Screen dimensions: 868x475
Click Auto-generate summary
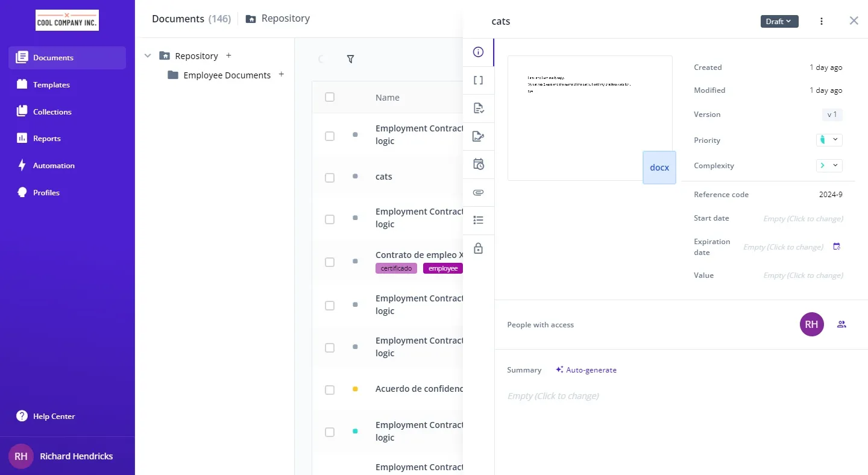586,370
